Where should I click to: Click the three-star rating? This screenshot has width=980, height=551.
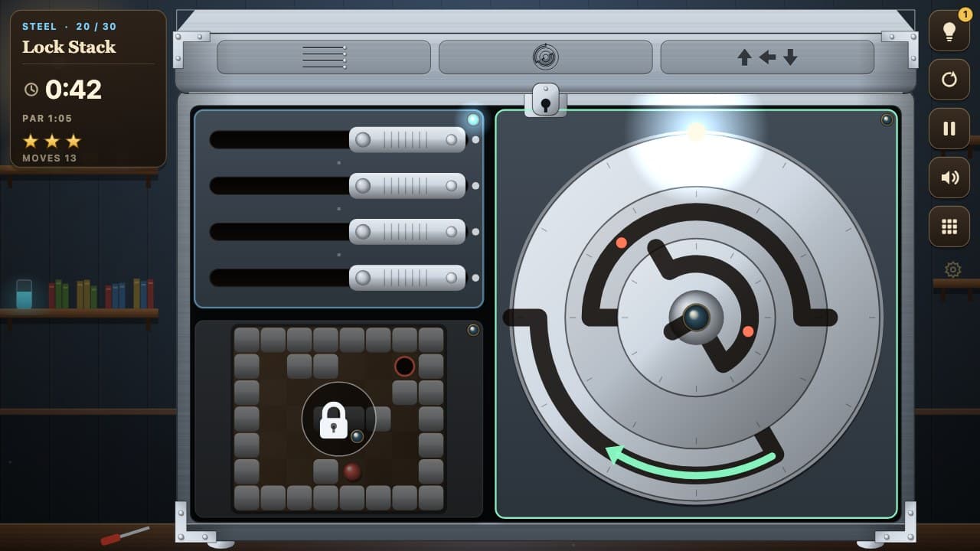pyautogui.click(x=52, y=141)
